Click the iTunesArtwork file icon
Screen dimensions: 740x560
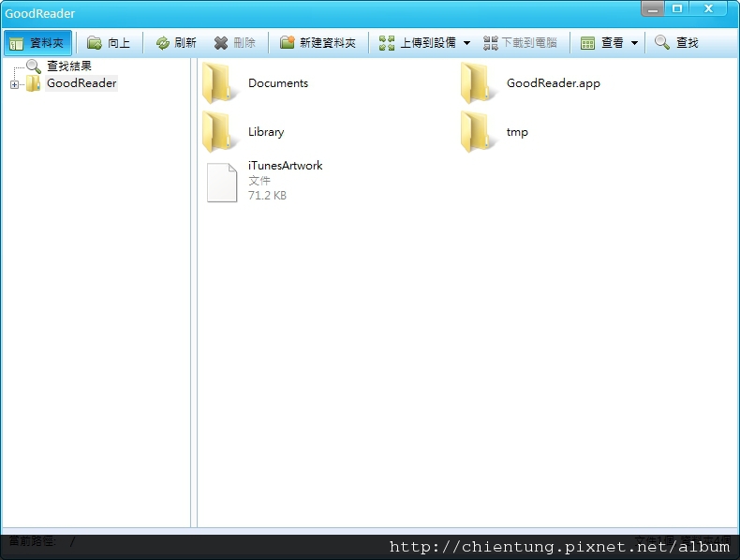tap(222, 183)
